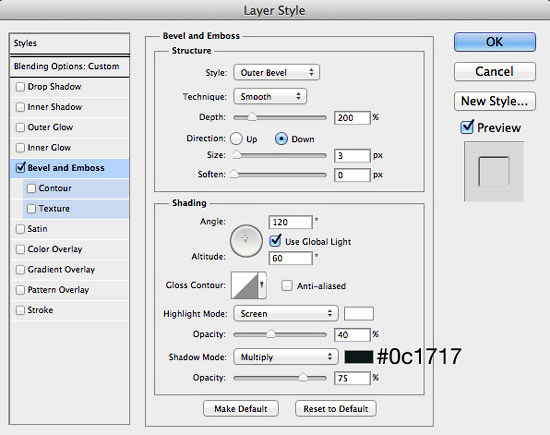Select the Texture label row

(76, 209)
